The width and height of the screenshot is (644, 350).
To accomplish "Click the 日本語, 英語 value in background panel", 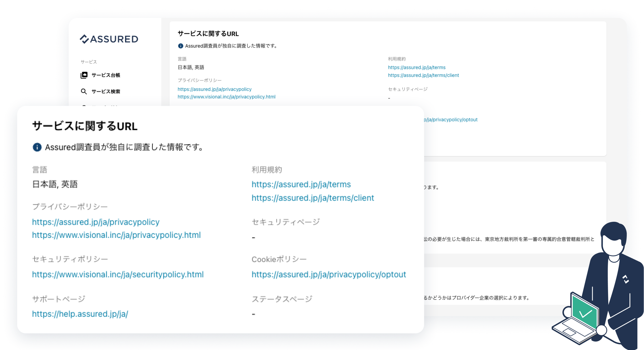I will (x=191, y=67).
